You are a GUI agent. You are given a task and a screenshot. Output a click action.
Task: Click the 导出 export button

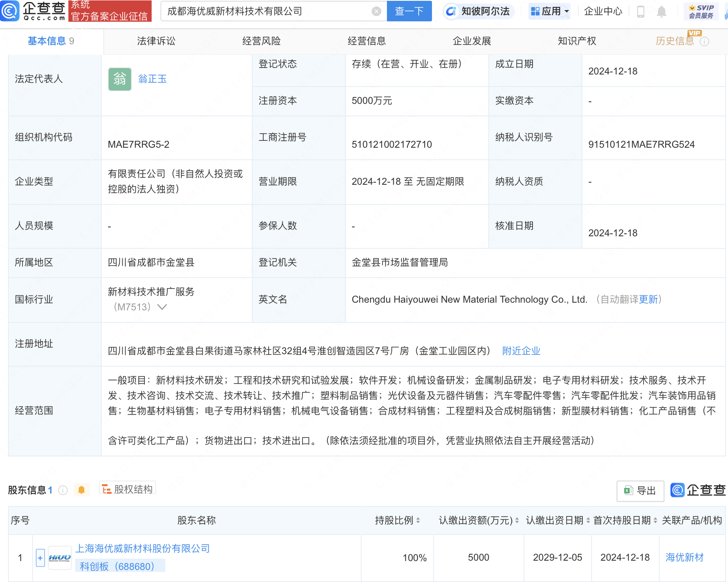[x=640, y=491]
